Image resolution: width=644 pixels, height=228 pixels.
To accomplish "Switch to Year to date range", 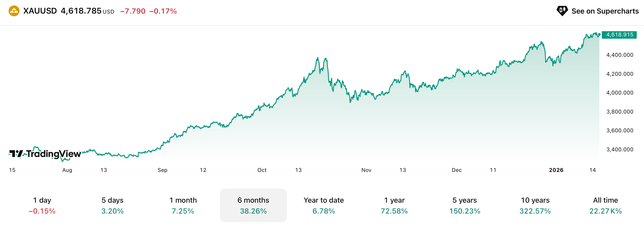I will click(324, 205).
